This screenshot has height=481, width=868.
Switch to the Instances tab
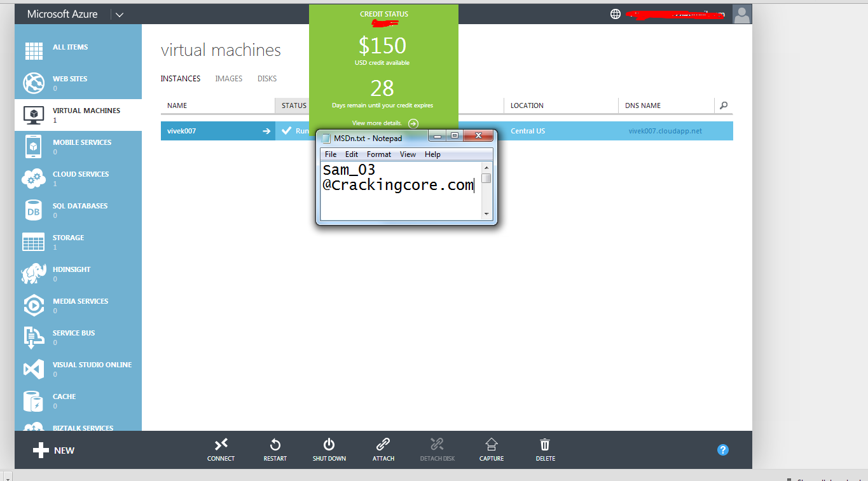181,79
